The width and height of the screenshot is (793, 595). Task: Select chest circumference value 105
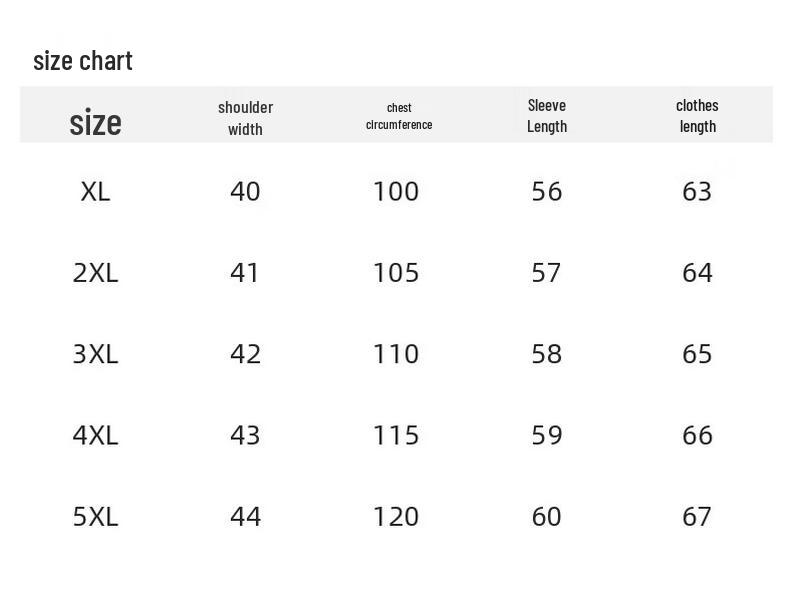click(x=396, y=272)
